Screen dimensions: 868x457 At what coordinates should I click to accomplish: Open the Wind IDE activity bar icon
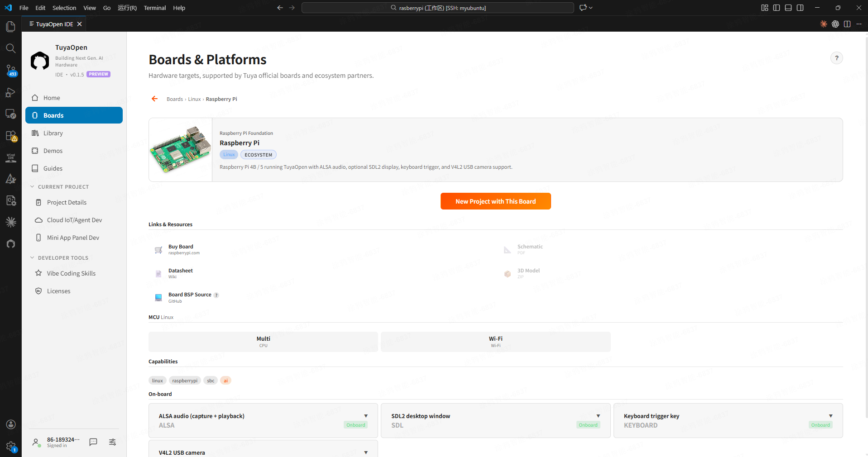[x=10, y=157]
